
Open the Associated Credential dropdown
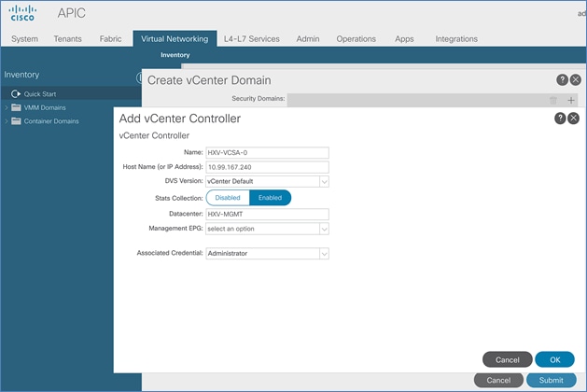(x=324, y=254)
